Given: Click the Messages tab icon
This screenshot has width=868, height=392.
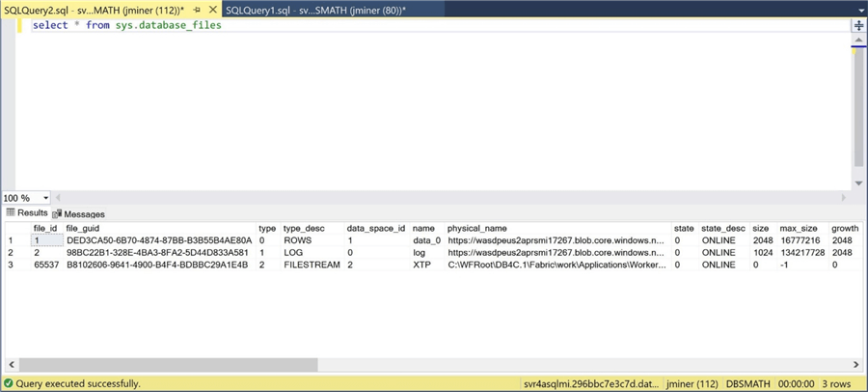Looking at the screenshot, I should [57, 214].
